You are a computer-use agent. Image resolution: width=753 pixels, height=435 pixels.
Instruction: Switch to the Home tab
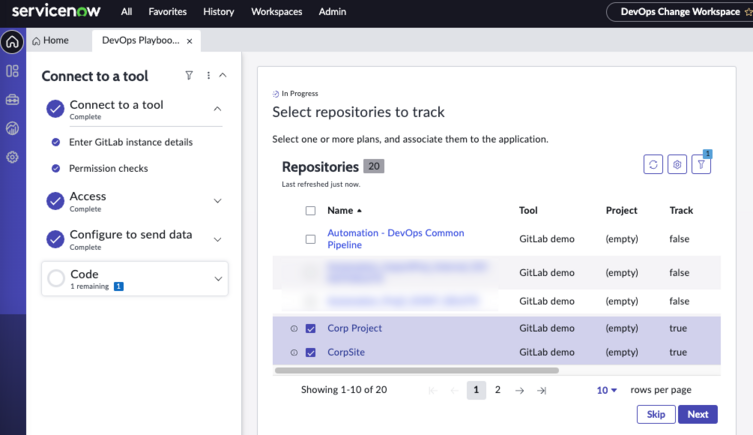[50, 40]
